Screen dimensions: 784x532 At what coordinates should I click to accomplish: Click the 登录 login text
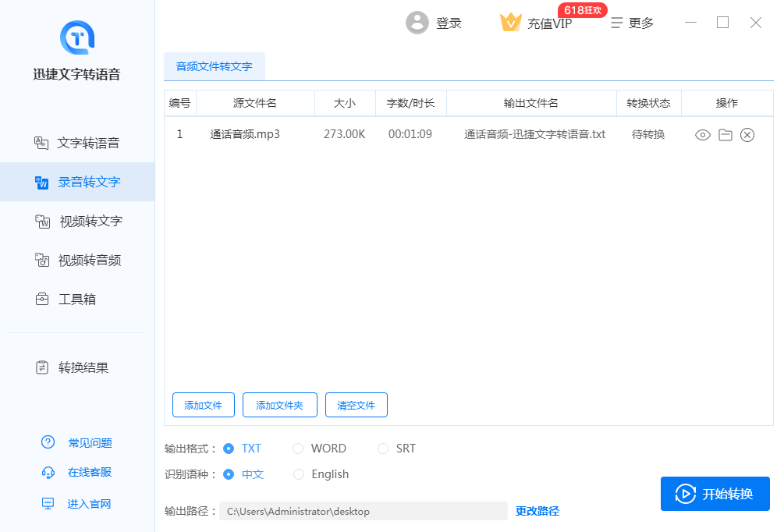click(x=449, y=23)
